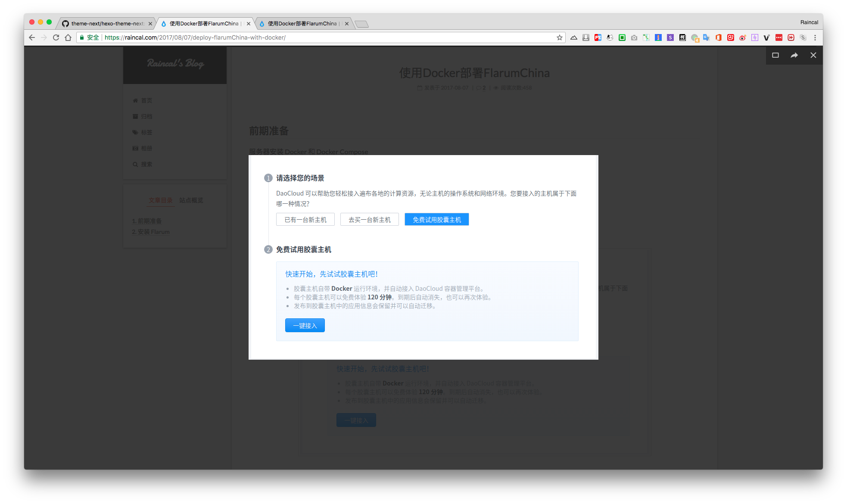Close the lightbox with the X icon

[813, 55]
